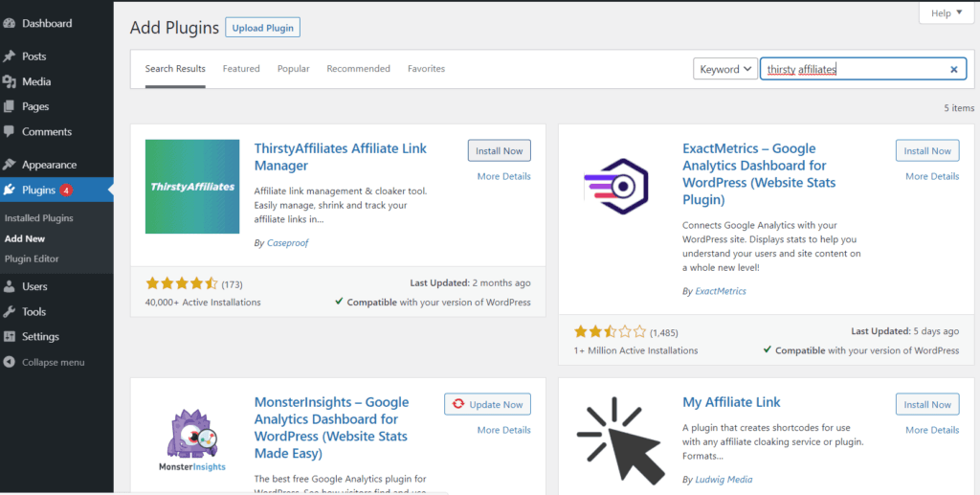Clear the plugin search with the X icon
Screen dimensions: 980x495
(954, 69)
